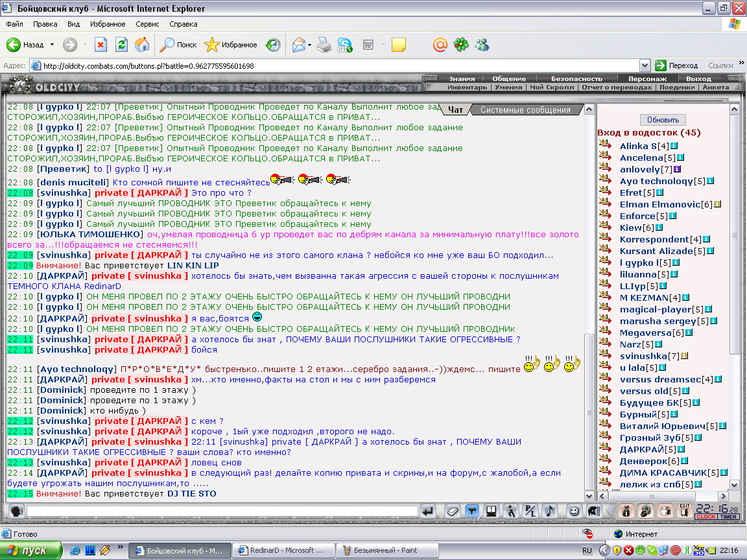This screenshot has width=747, height=560.
Task: Open the Анкета link
Action: [716, 87]
